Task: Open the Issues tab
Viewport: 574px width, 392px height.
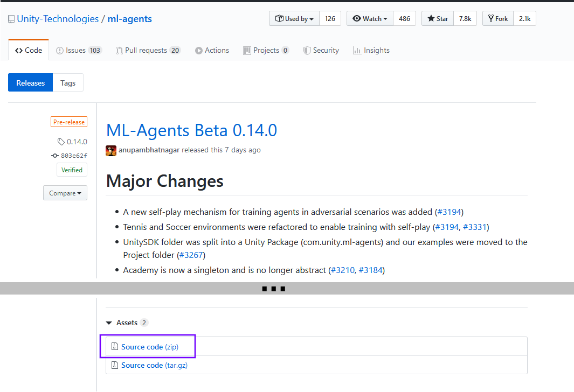Action: [x=79, y=51]
